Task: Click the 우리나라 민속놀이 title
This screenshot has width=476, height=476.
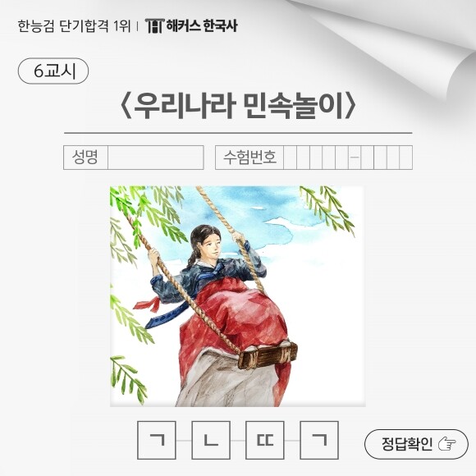Action: click(x=238, y=106)
